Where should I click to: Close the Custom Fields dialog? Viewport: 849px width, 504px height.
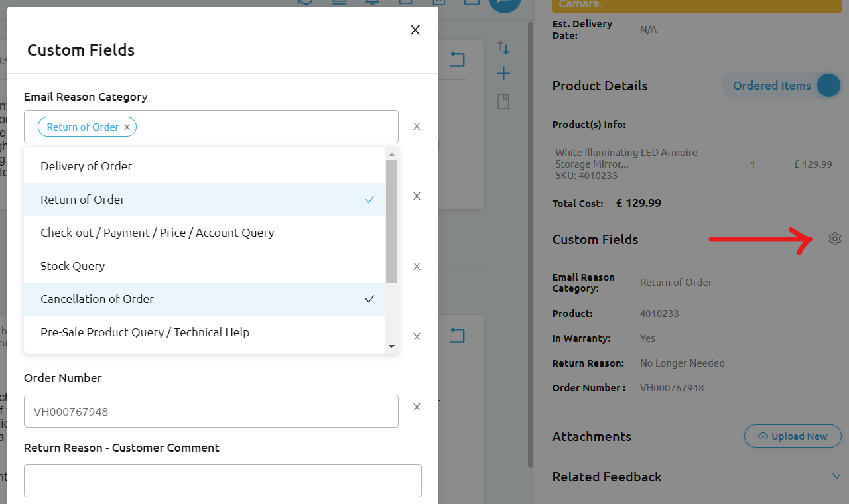(415, 30)
